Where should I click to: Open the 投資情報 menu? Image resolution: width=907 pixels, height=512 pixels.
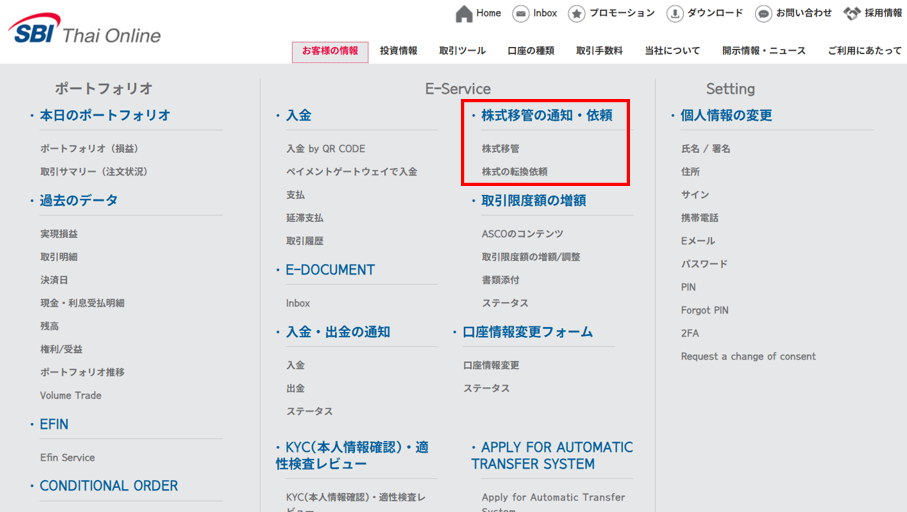[399, 51]
